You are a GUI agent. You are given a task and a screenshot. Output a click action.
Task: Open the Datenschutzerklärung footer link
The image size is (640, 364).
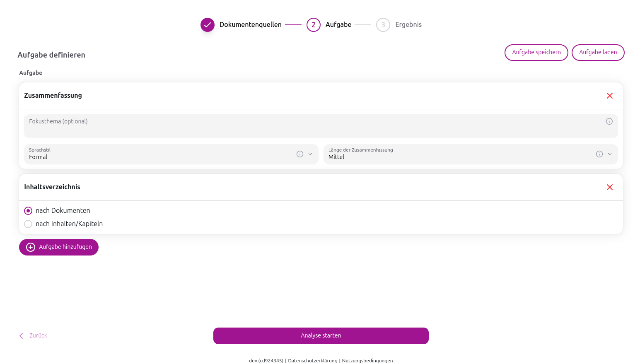(312, 361)
